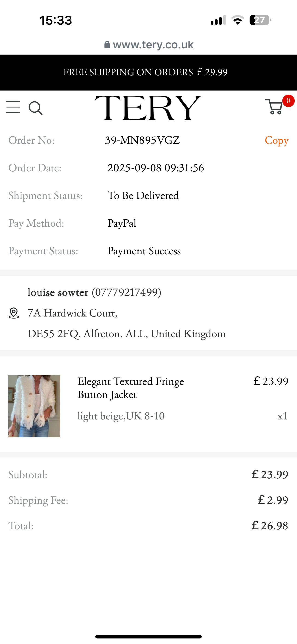Tap the search magnifier icon
The height and width of the screenshot is (644, 297).
coord(35,108)
